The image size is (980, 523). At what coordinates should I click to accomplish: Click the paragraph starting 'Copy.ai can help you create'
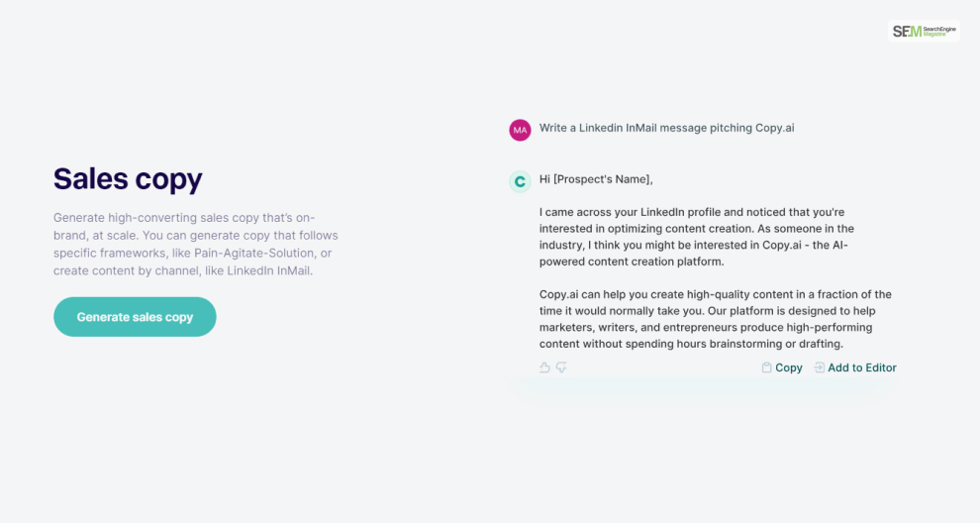(715, 319)
